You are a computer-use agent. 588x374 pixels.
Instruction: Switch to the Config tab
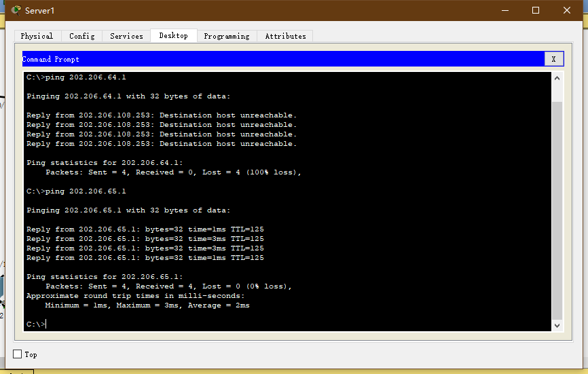(x=82, y=36)
